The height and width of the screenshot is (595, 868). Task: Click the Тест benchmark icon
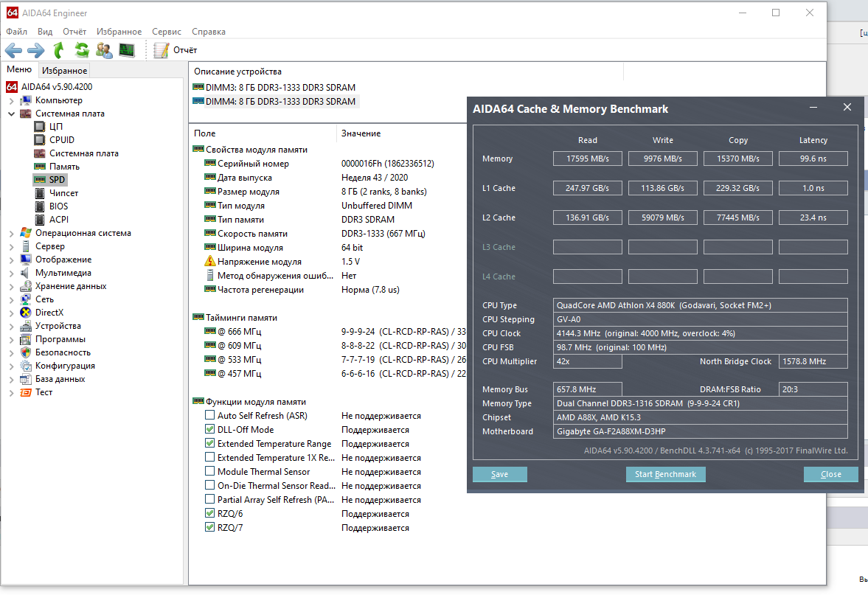(x=26, y=392)
